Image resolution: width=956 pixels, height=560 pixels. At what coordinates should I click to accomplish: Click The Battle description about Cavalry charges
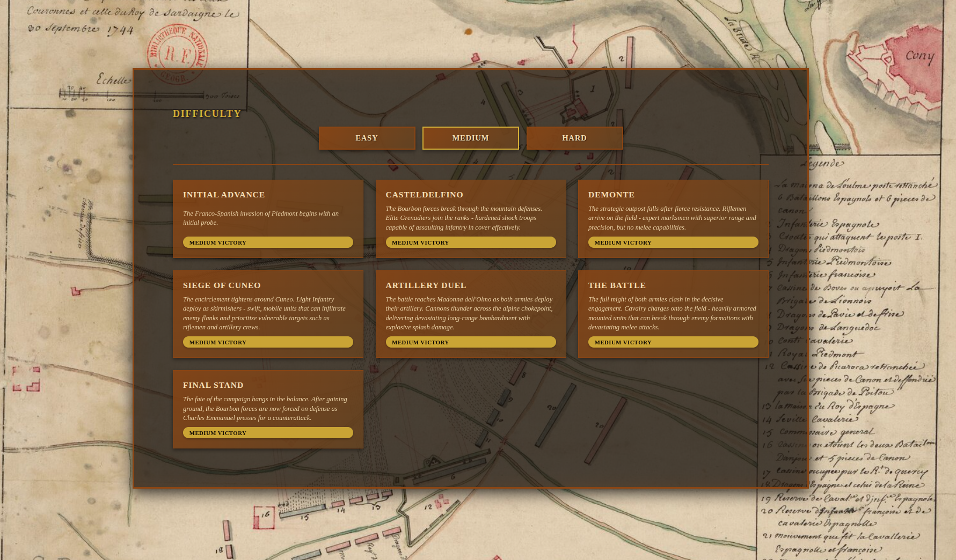click(x=672, y=313)
